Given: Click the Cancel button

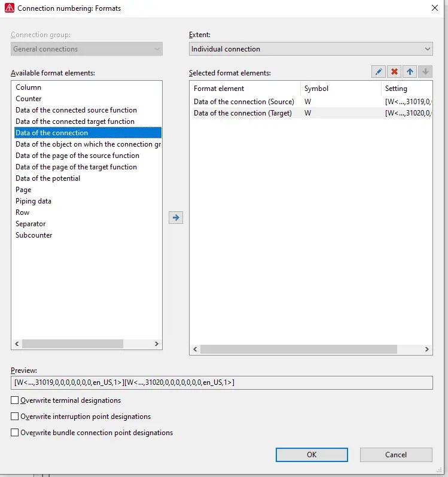Looking at the screenshot, I should click(x=396, y=454).
